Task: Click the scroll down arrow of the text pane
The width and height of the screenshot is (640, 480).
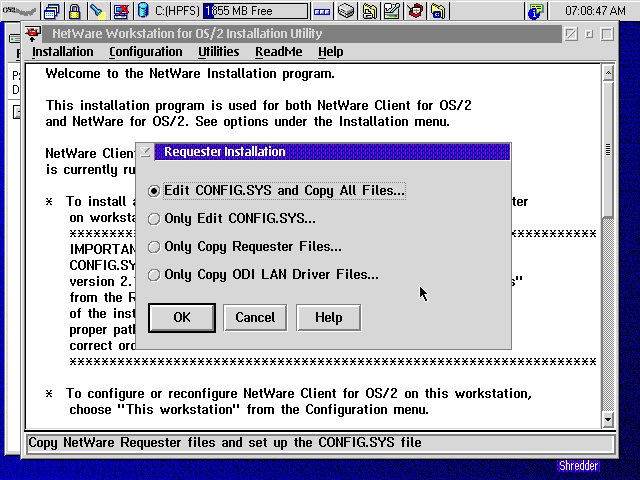Action: (608, 419)
